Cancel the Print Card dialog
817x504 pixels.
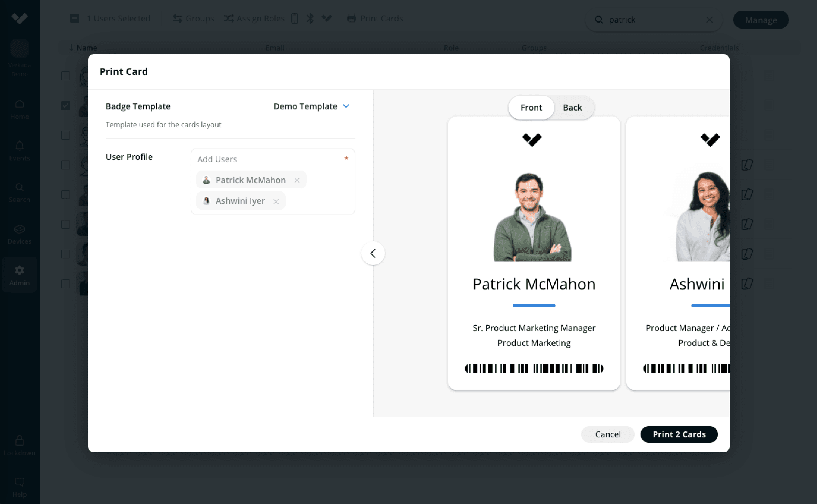(x=607, y=434)
